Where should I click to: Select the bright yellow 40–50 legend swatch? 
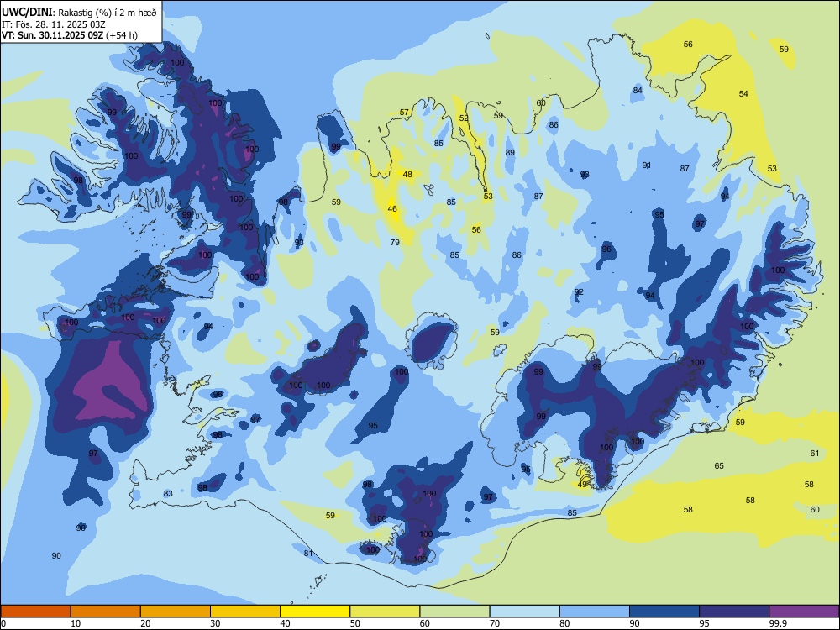point(315,611)
